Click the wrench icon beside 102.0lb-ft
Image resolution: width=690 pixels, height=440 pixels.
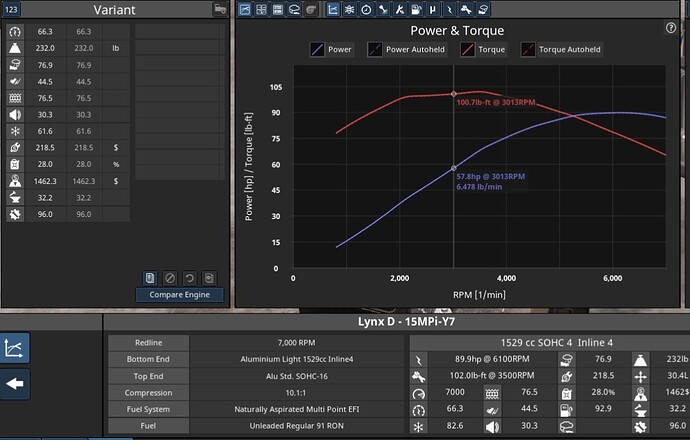click(x=418, y=377)
